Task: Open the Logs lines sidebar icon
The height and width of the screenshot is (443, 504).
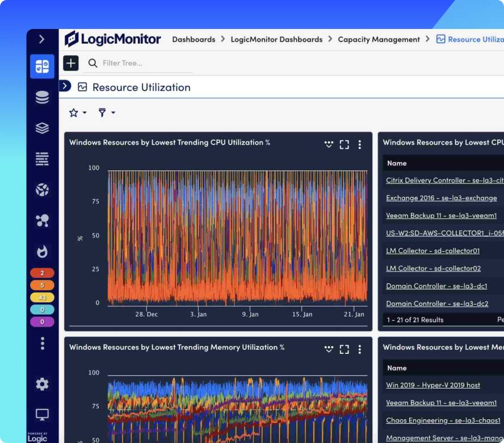Action: tap(42, 159)
